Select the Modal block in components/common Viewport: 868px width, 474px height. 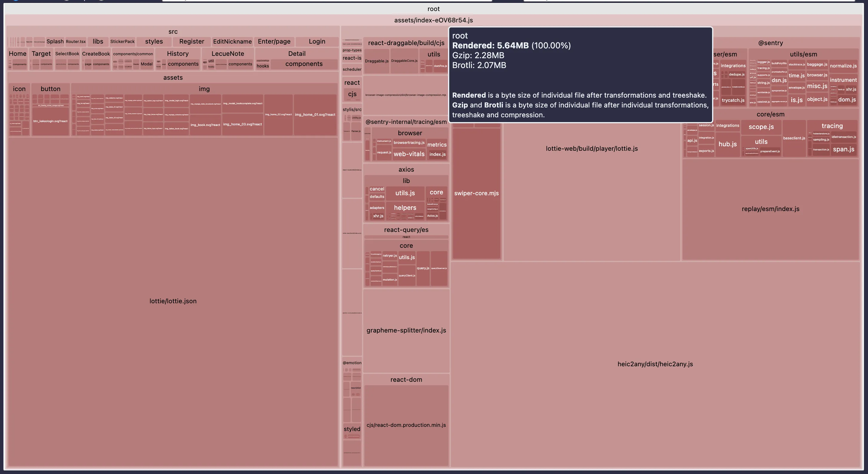click(147, 64)
